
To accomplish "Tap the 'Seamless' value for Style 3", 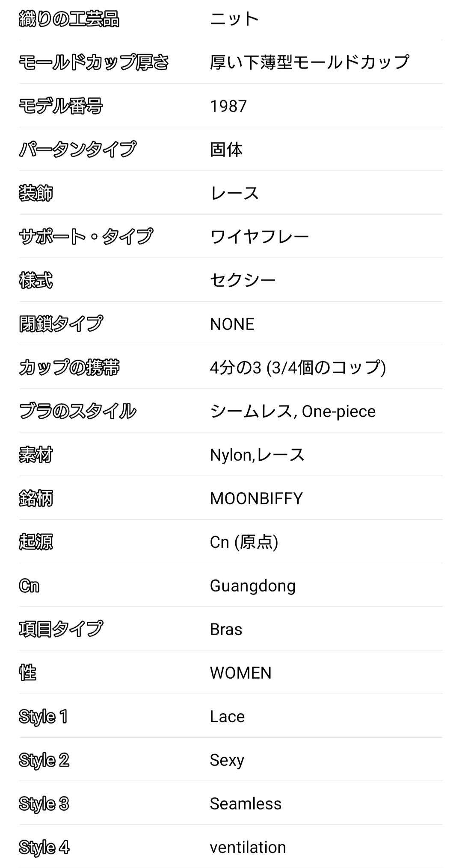I will click(x=246, y=803).
